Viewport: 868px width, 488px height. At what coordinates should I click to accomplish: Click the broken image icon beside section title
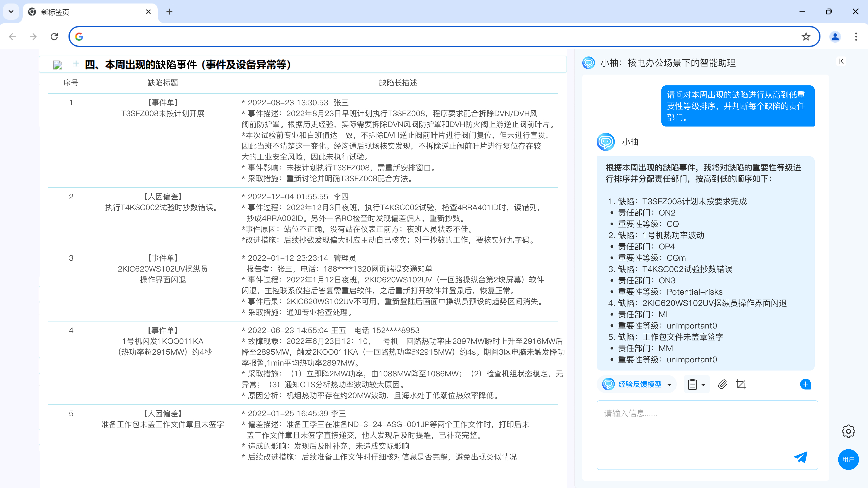pos(58,65)
